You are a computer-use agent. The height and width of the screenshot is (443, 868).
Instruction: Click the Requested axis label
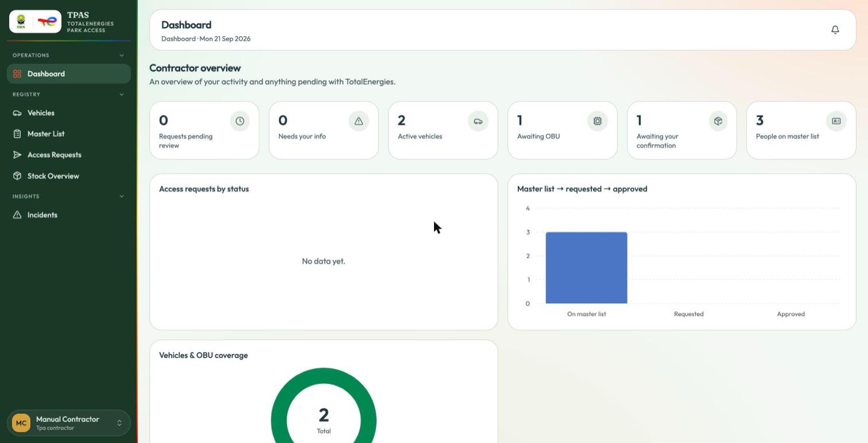689,314
